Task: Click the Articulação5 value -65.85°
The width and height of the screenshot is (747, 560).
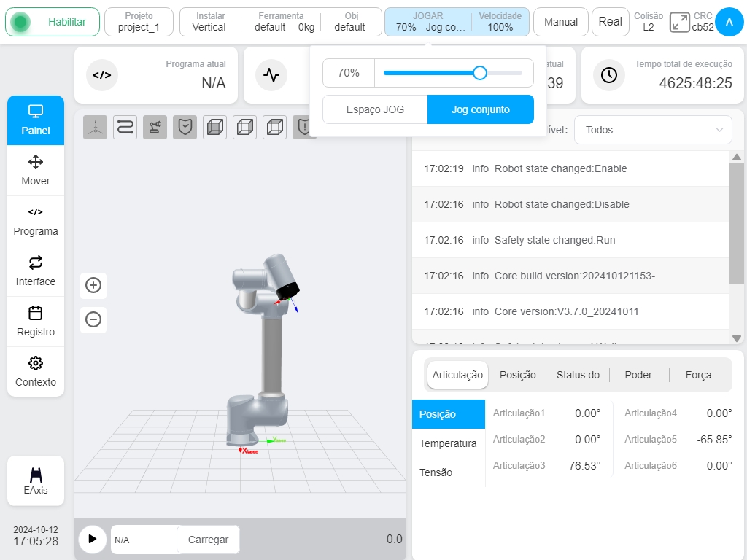Action: (714, 440)
